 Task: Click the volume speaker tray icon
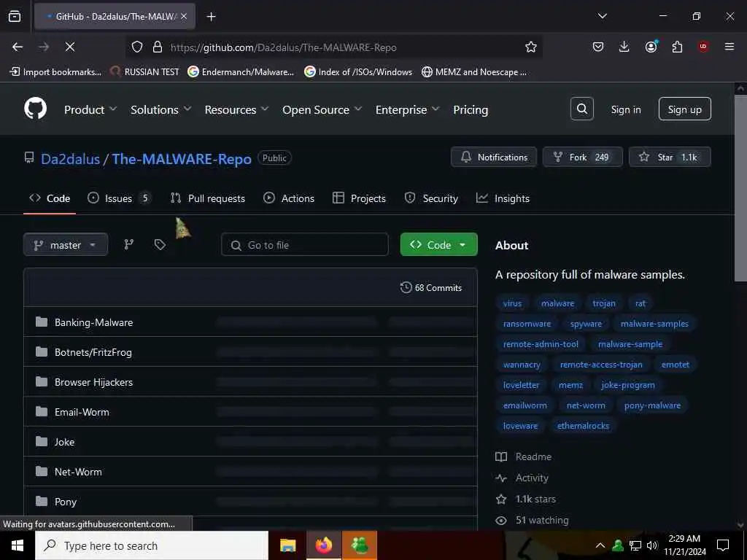point(652,545)
